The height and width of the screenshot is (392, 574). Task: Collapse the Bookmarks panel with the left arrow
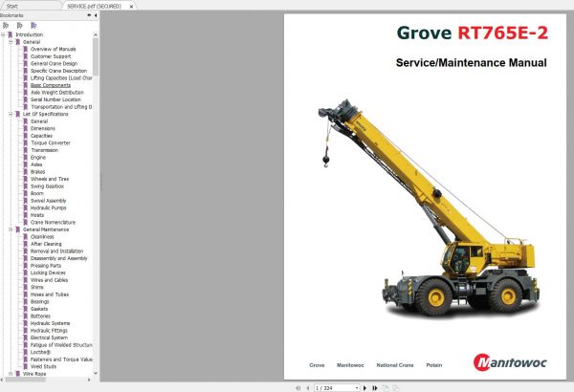(96, 15)
